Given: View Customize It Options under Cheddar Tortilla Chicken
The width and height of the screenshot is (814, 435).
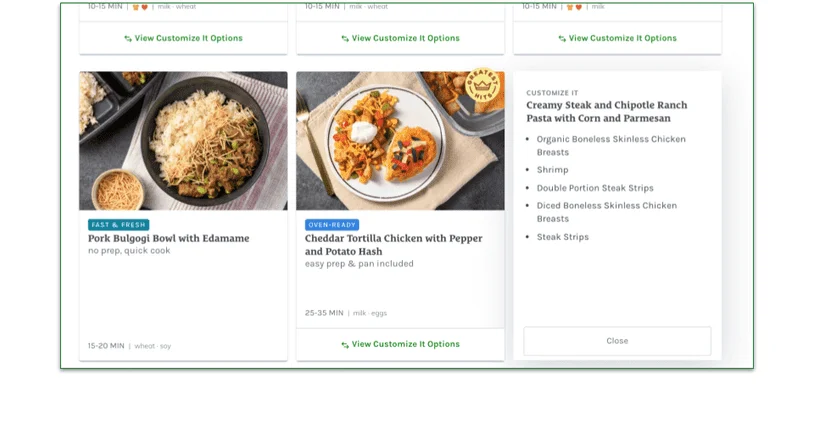Looking at the screenshot, I should click(400, 344).
